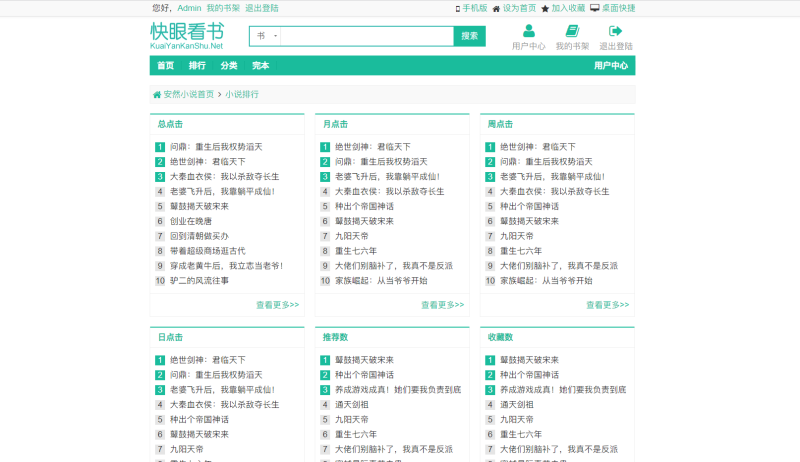This screenshot has height=462, width=800.
Task: Open 问鼎：重生后我权势滔天 in 总点击
Action: click(216, 147)
